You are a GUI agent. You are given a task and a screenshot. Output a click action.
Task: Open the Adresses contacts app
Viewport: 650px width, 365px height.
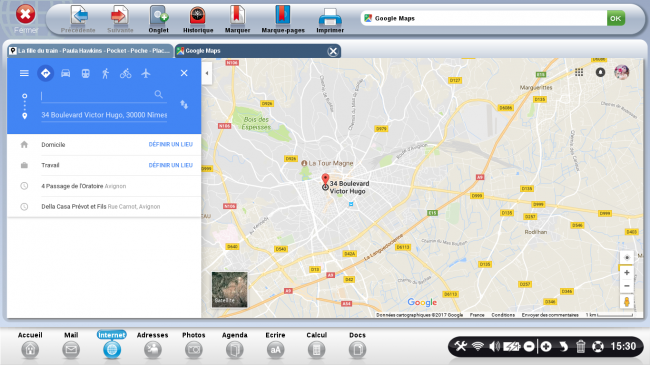[x=153, y=345]
